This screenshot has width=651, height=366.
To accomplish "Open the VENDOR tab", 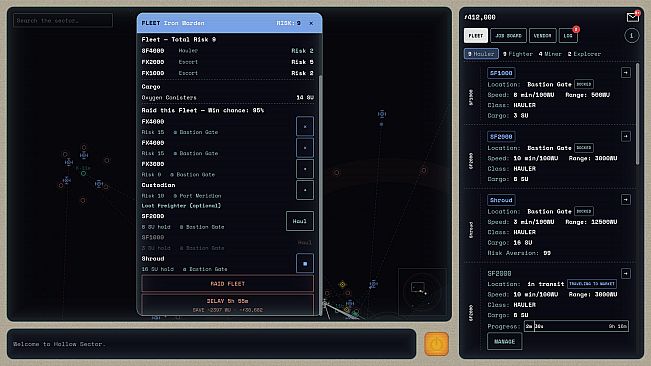I will (x=542, y=36).
